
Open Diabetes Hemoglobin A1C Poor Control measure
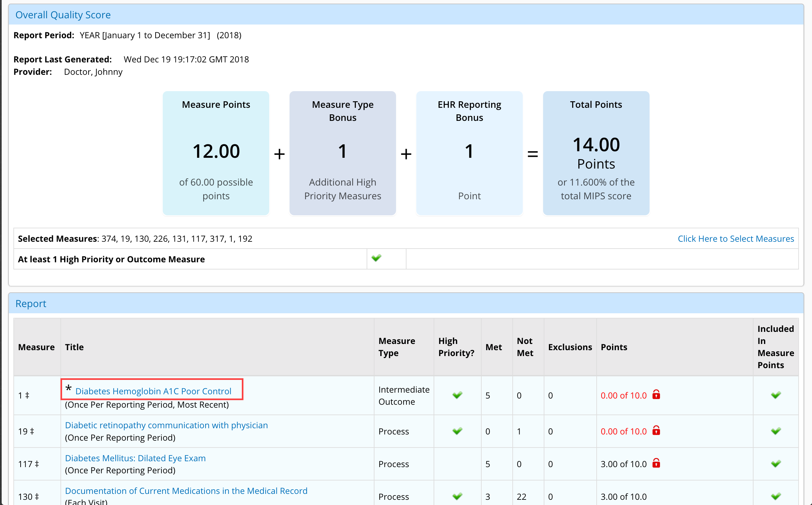[153, 391]
